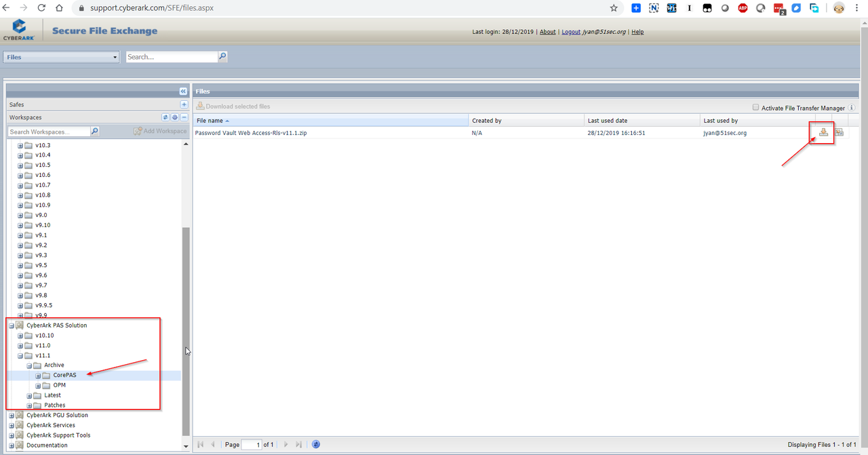This screenshot has width=868, height=455.
Task: Select the Documentation tree item
Action: tap(47, 446)
